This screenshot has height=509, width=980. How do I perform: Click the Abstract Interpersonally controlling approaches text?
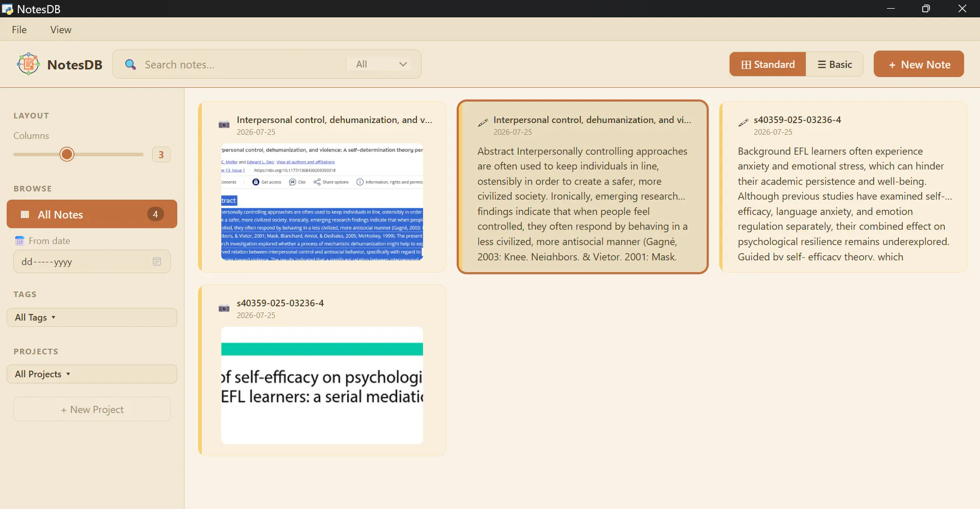click(582, 204)
